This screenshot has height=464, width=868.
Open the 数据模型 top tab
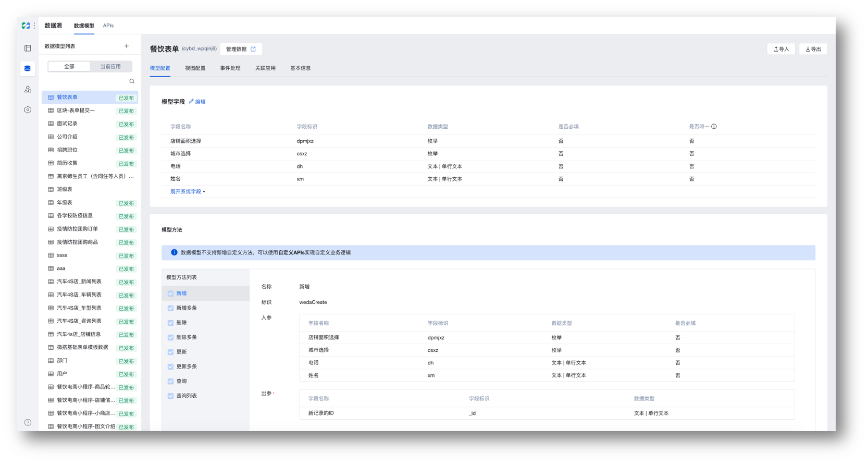[x=84, y=26]
